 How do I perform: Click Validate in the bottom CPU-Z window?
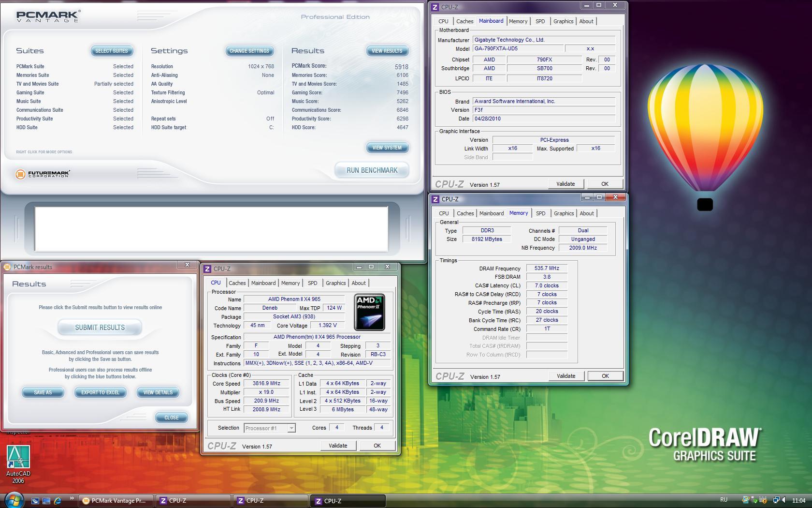point(338,446)
